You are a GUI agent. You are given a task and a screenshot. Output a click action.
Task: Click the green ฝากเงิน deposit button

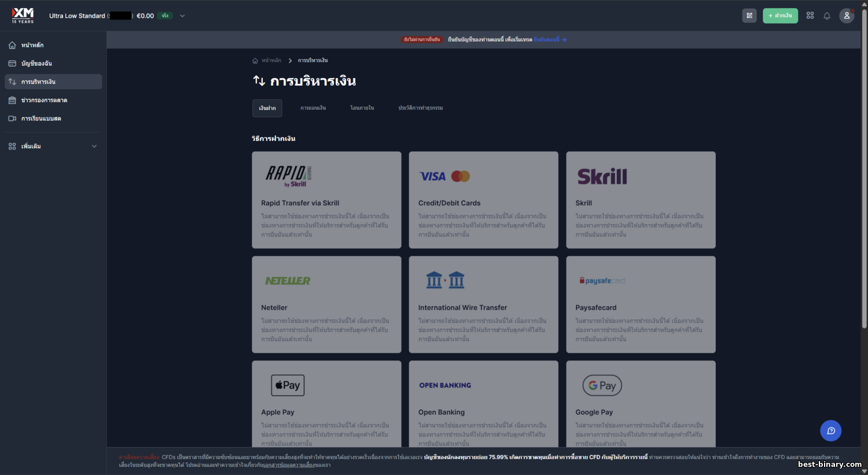pyautogui.click(x=780, y=16)
